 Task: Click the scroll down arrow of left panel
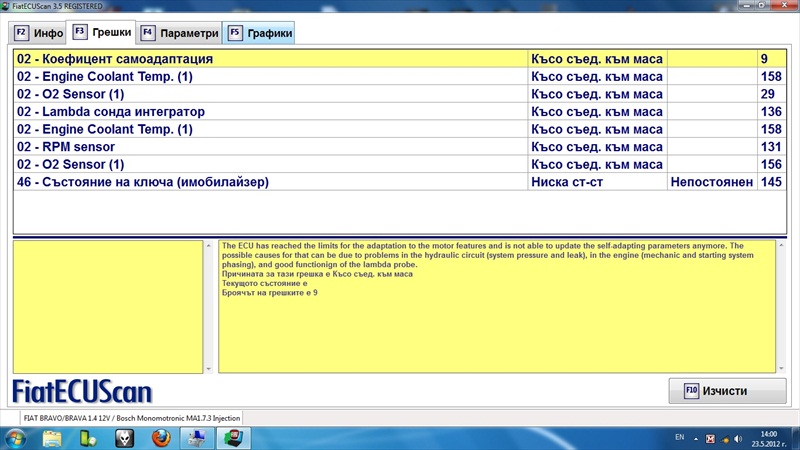pyautogui.click(x=208, y=368)
